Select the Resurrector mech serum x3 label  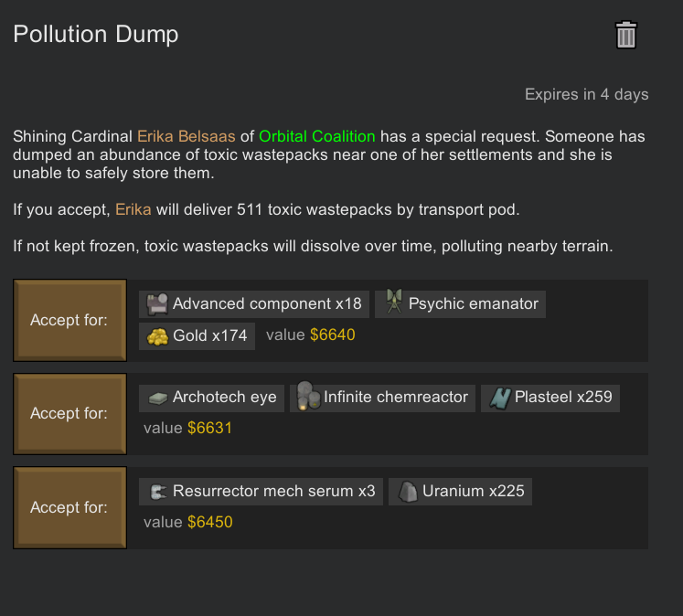[274, 491]
